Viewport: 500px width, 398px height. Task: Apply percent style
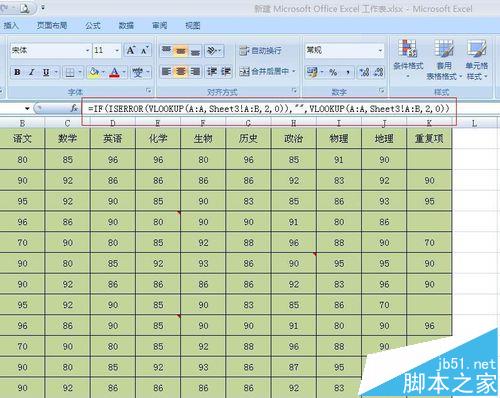pos(333,72)
